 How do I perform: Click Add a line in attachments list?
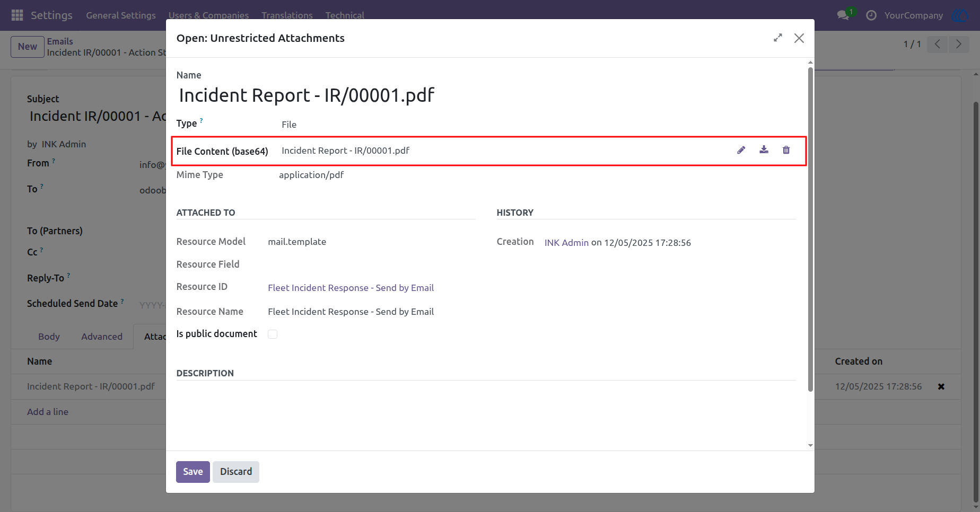click(48, 412)
